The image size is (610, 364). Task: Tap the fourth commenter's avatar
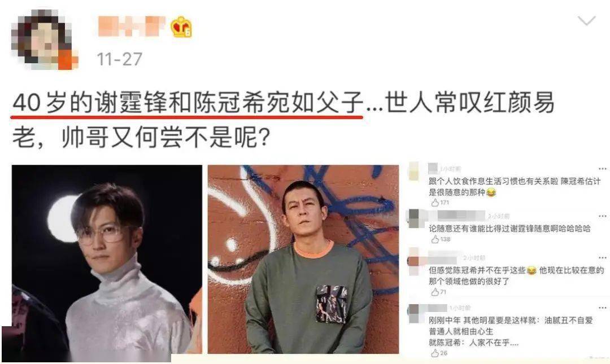click(x=414, y=312)
